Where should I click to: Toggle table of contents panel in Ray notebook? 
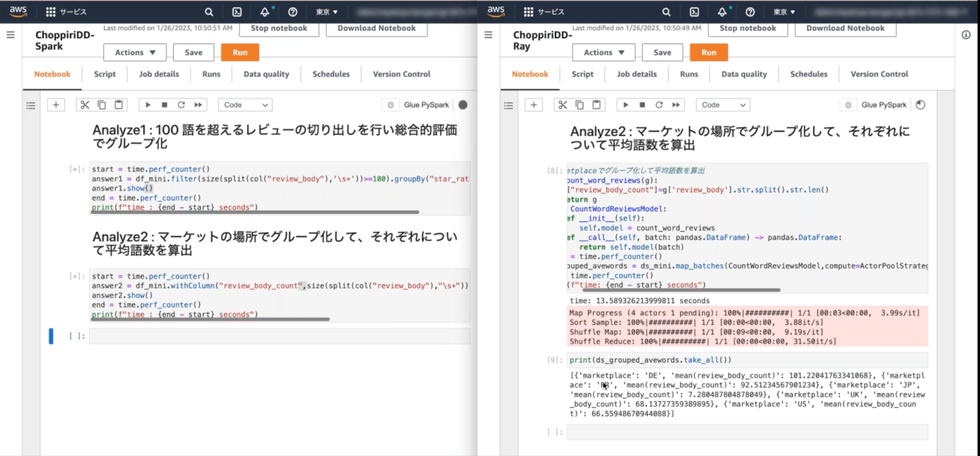[508, 105]
